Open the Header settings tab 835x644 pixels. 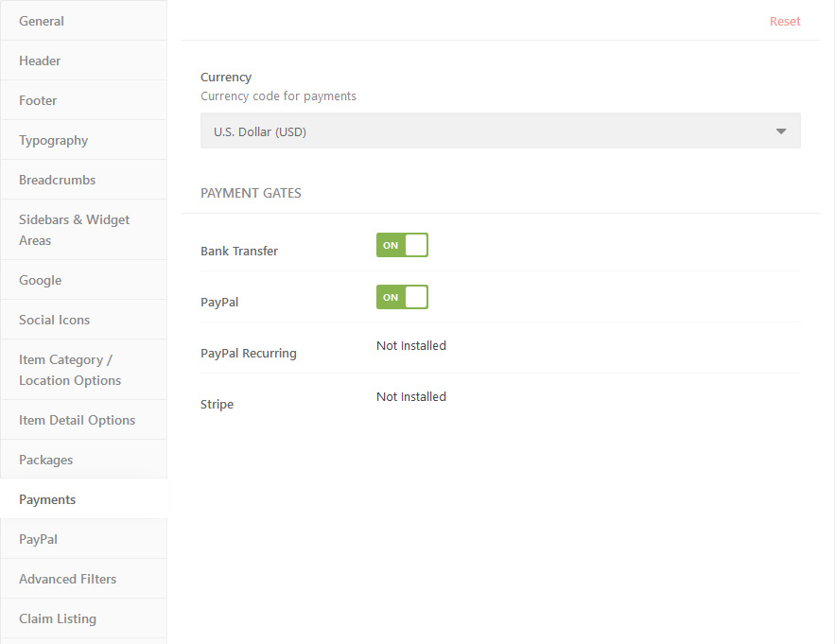(83, 61)
